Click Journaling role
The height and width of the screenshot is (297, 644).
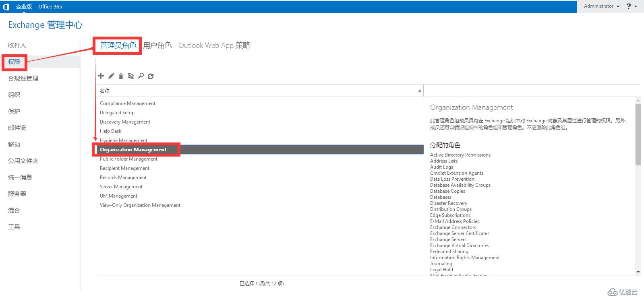[x=441, y=264]
